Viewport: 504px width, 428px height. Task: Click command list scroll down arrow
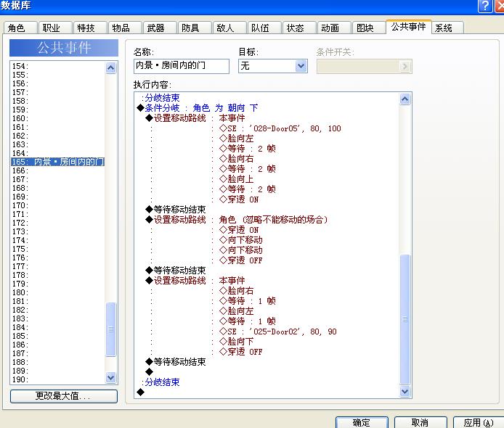coord(405,392)
